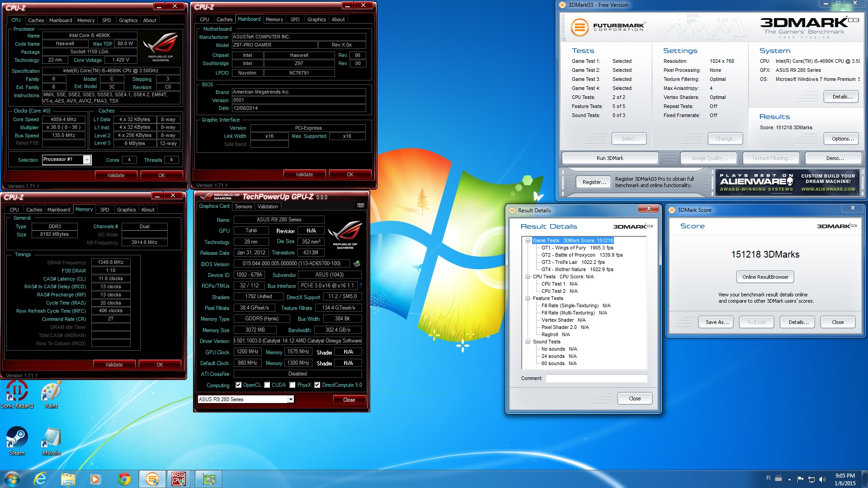Click Online ResultBrowser button
This screenshot has width=868, height=488.
tap(765, 277)
